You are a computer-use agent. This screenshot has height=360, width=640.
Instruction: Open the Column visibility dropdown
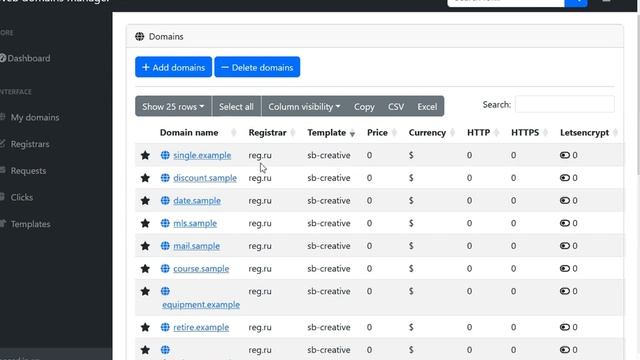(x=304, y=107)
